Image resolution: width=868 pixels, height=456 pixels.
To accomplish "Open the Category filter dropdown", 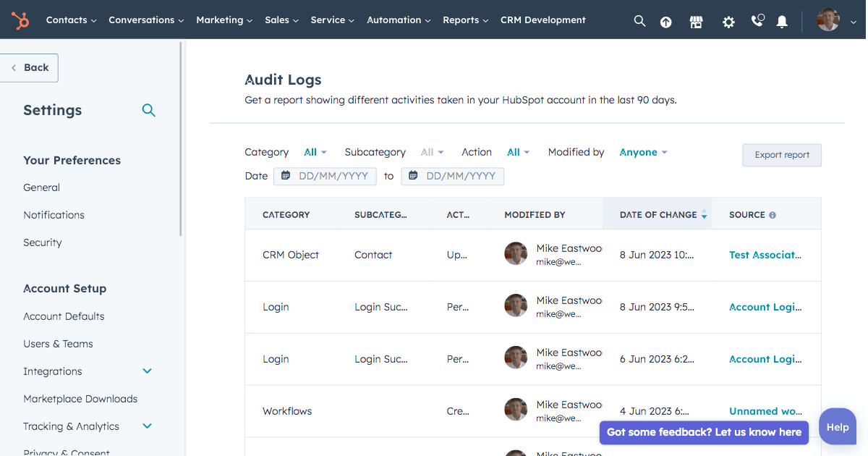I will (315, 152).
